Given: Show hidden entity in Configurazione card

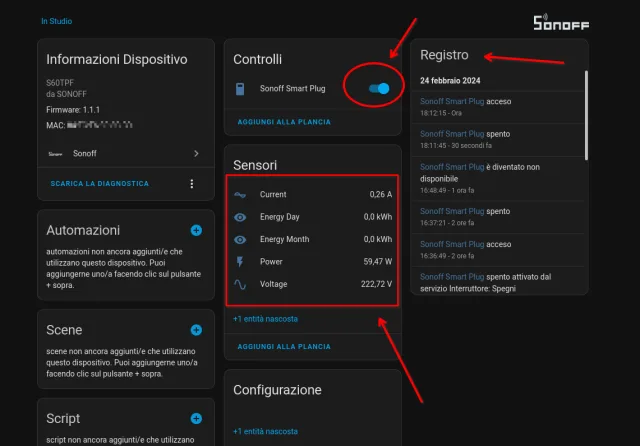Looking at the screenshot, I should (x=265, y=432).
